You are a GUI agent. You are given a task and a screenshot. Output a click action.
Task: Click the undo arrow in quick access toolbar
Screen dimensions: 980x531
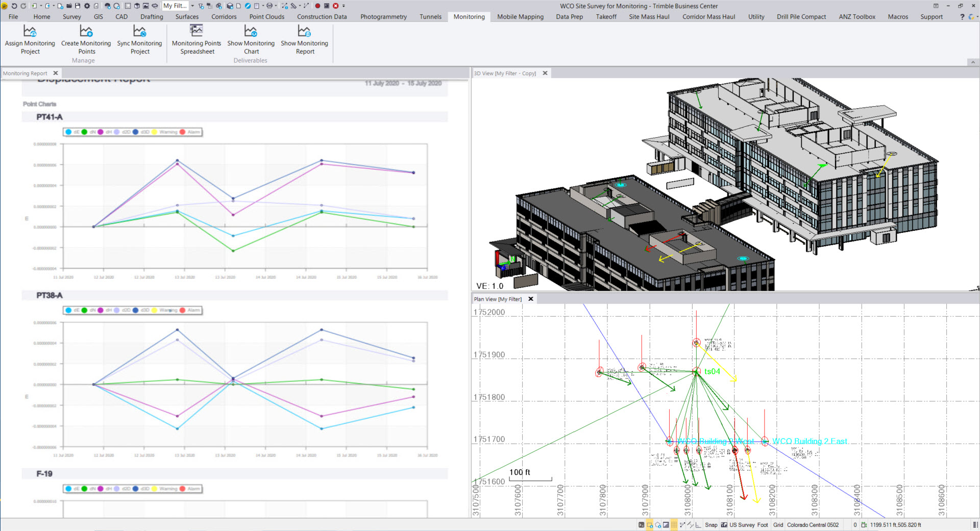pyautogui.click(x=14, y=6)
